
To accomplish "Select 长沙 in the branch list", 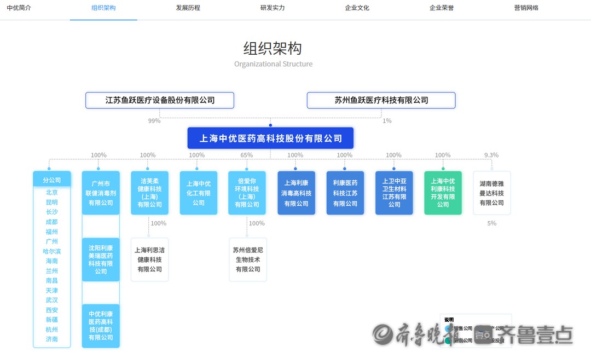I will pyautogui.click(x=51, y=212).
